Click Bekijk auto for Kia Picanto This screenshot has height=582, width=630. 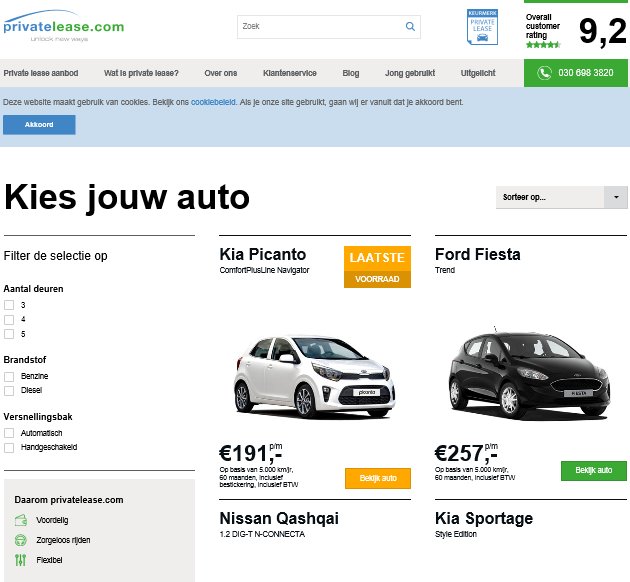pyautogui.click(x=378, y=478)
